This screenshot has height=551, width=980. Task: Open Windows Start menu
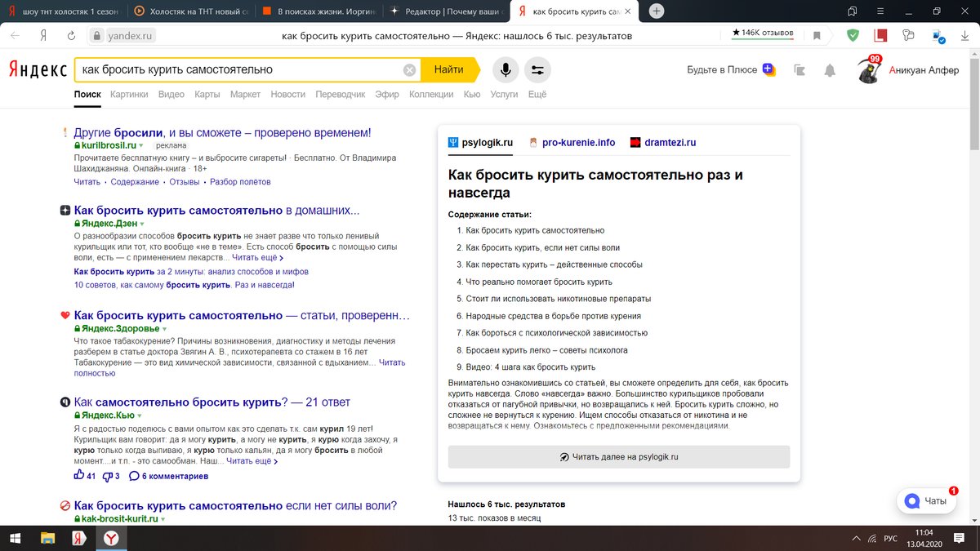coord(16,538)
